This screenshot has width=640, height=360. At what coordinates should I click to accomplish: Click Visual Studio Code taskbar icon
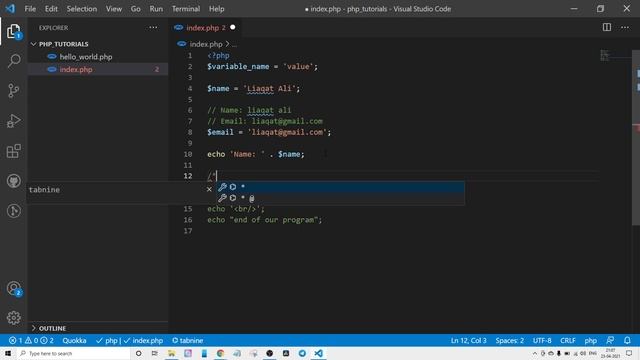(x=318, y=353)
